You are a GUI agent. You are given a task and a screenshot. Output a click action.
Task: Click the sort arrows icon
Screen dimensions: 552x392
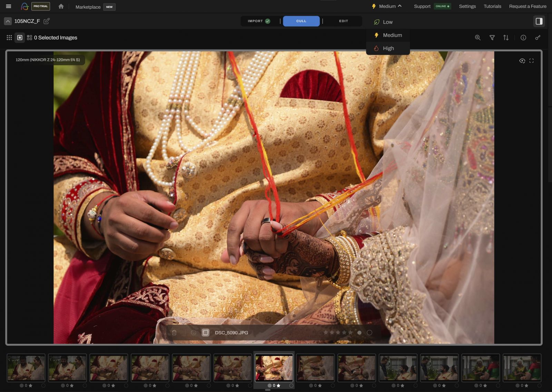pos(506,38)
